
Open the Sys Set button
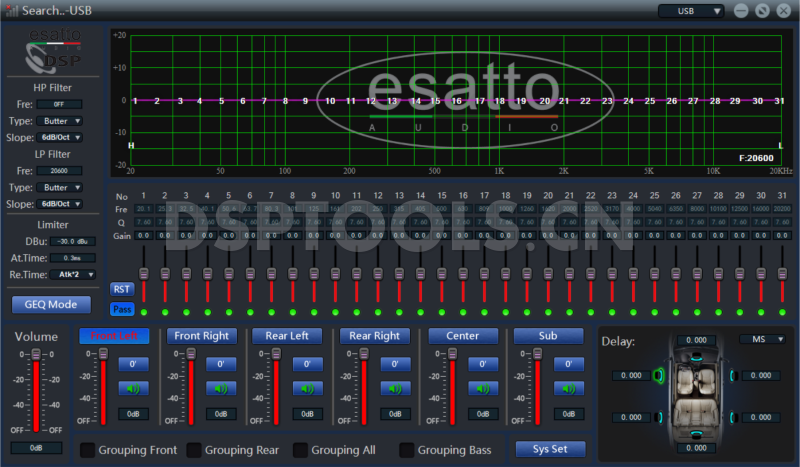(x=550, y=449)
